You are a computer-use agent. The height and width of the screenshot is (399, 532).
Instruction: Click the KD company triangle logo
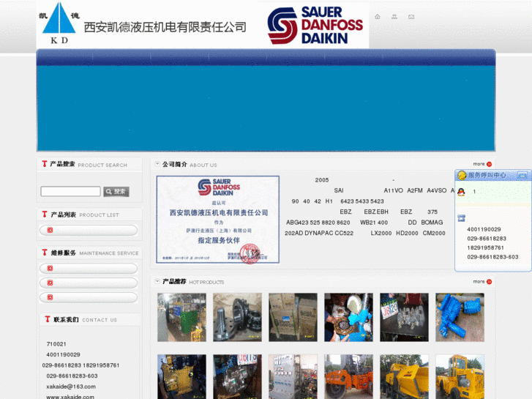[x=59, y=23]
